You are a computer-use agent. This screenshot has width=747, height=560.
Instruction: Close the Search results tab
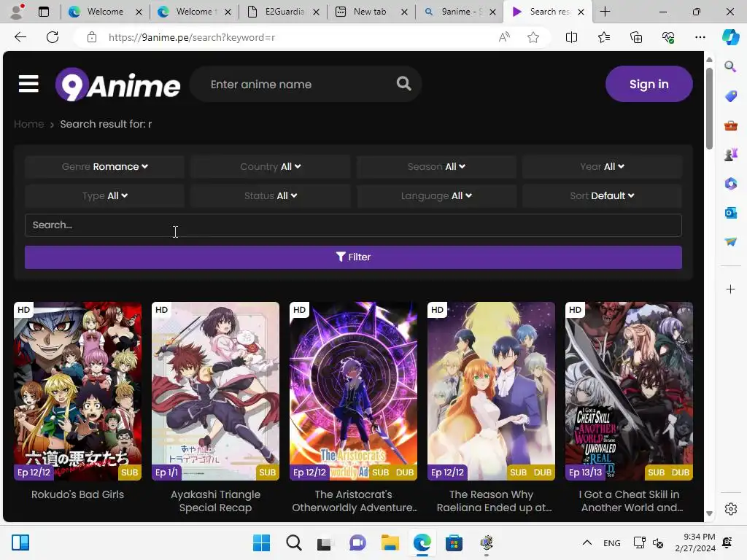point(581,12)
